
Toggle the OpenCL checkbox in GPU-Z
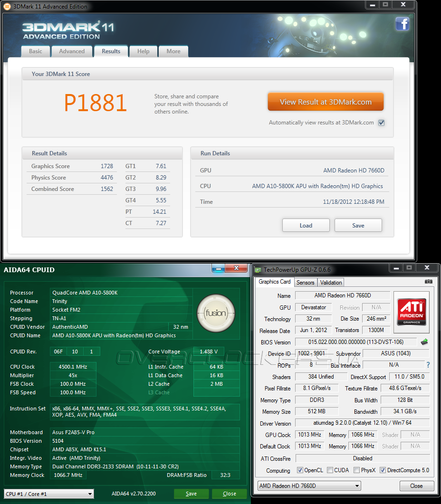click(x=300, y=470)
